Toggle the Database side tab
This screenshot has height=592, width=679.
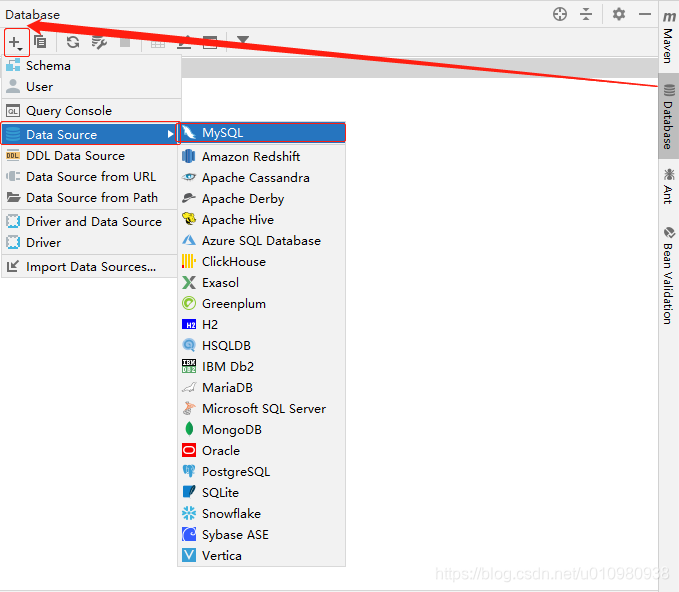(x=669, y=117)
